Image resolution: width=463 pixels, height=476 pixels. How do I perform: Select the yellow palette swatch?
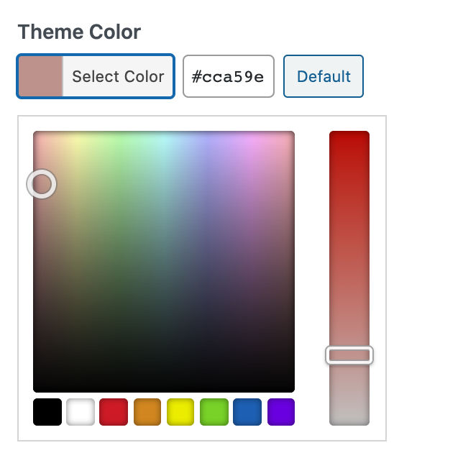[180, 412]
